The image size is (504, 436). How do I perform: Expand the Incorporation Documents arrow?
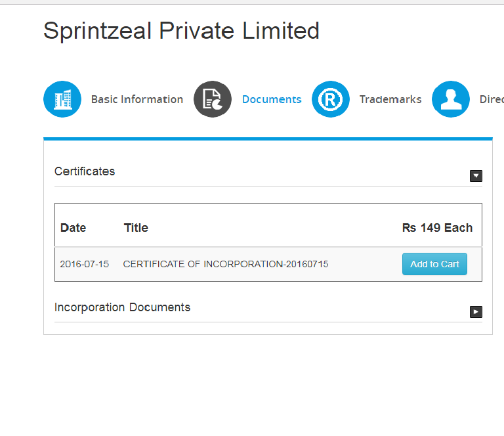click(x=476, y=312)
